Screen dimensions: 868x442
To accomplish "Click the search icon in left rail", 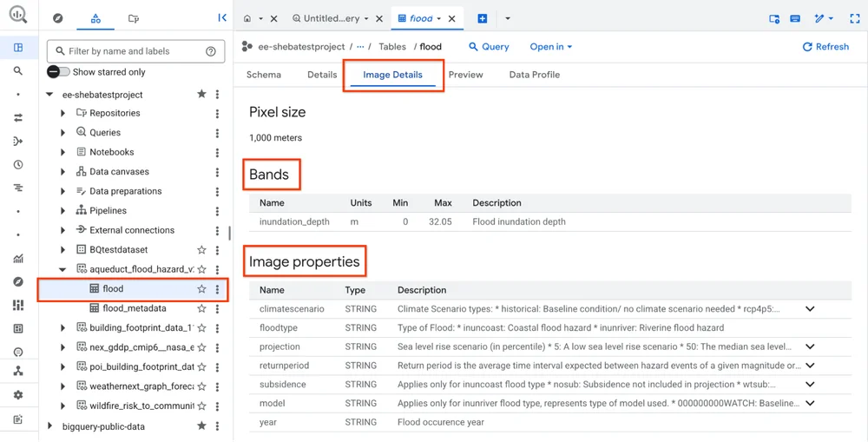I will tap(18, 71).
